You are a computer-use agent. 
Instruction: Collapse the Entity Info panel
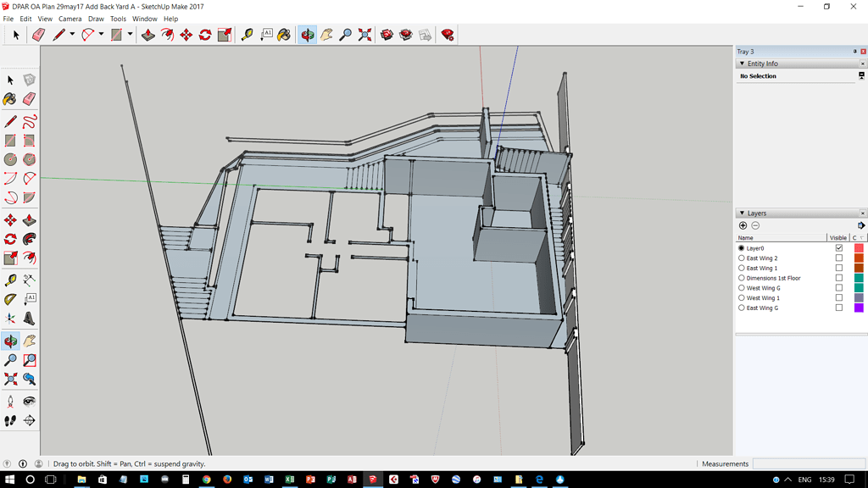point(744,63)
